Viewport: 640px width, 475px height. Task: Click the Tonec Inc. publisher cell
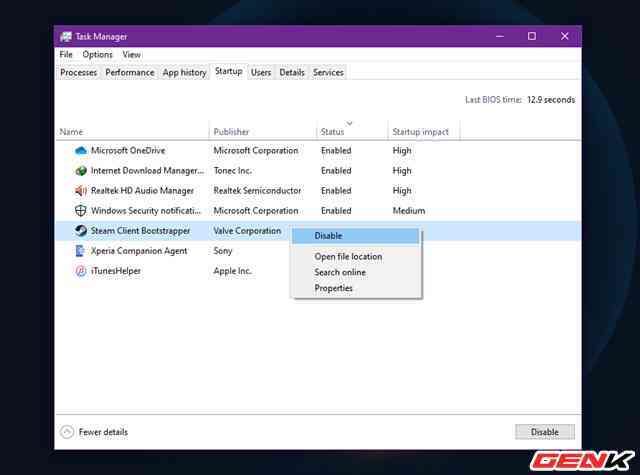(233, 171)
